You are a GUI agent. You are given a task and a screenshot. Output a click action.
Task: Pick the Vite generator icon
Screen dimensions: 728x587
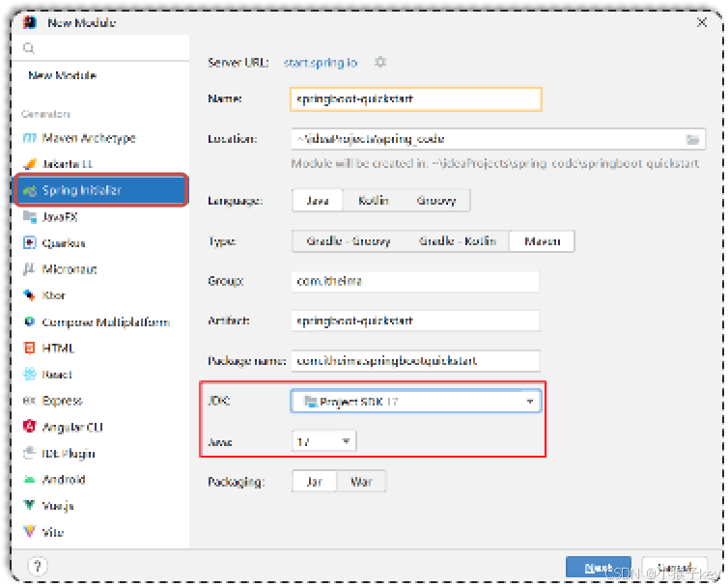point(29,531)
